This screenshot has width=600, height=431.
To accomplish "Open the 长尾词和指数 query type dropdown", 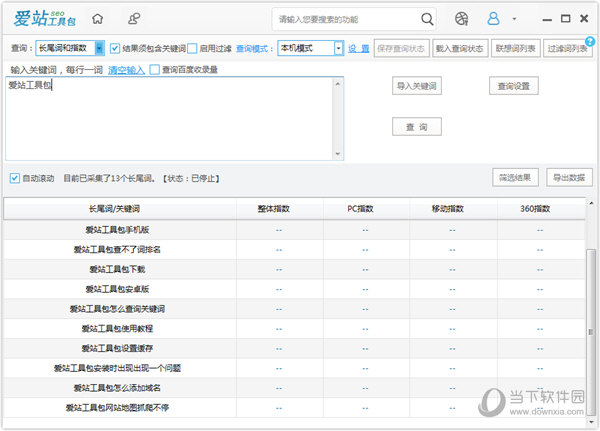I will point(70,48).
